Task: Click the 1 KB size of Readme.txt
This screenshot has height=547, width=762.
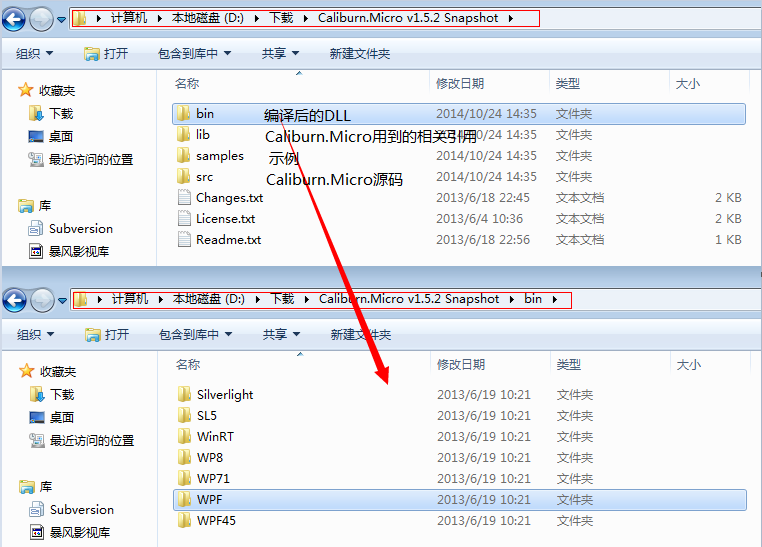Action: click(x=728, y=239)
